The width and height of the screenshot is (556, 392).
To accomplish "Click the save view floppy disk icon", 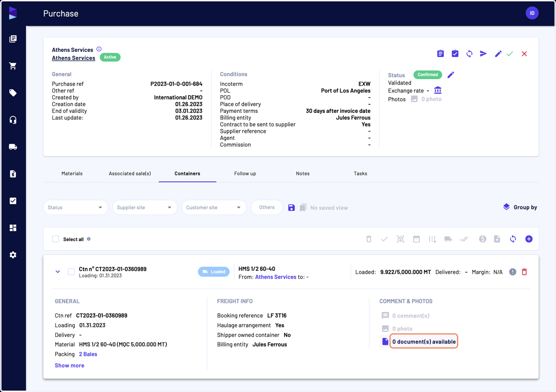I will [291, 208].
